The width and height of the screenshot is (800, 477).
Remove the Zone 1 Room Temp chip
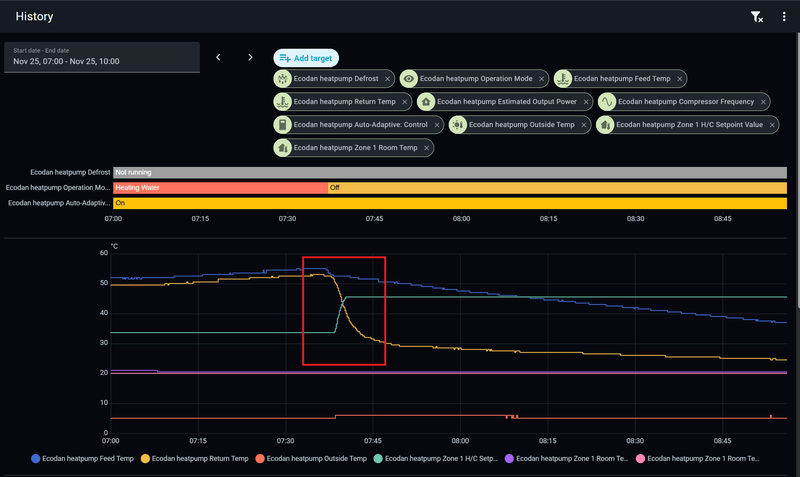(x=427, y=148)
